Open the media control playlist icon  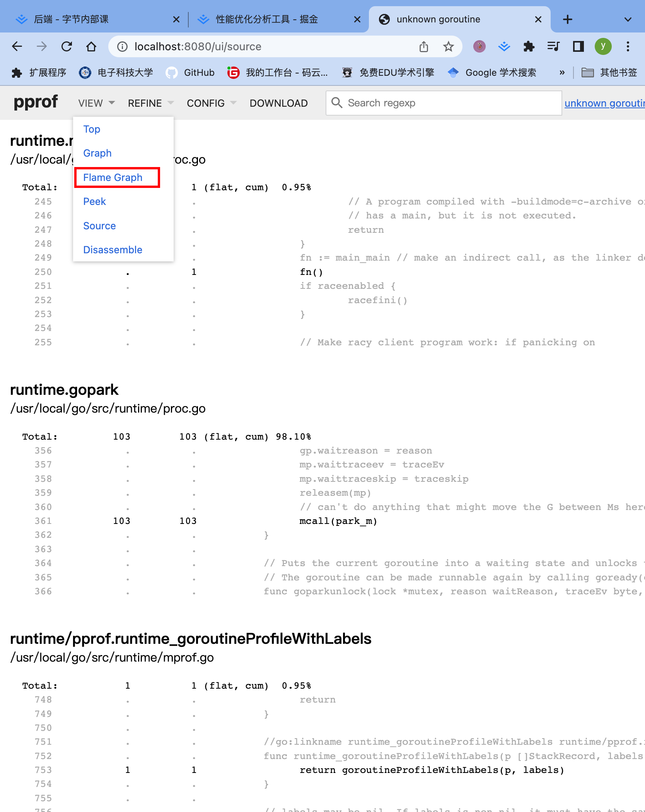coord(553,47)
